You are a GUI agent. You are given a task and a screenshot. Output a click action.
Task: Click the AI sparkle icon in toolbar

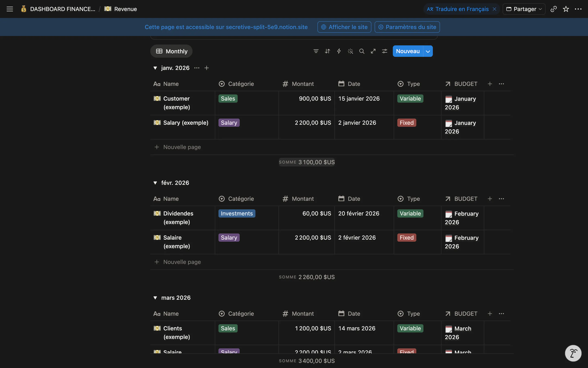click(x=350, y=51)
